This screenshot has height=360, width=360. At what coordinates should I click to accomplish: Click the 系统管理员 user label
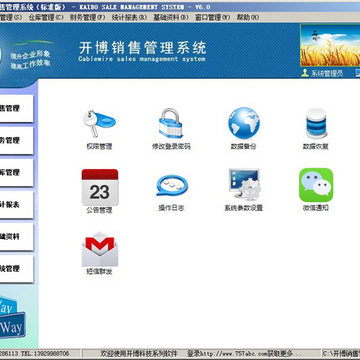pyautogui.click(x=327, y=73)
